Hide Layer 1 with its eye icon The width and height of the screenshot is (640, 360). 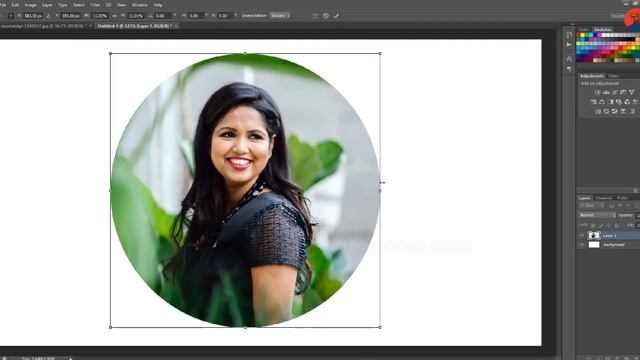coord(582,236)
